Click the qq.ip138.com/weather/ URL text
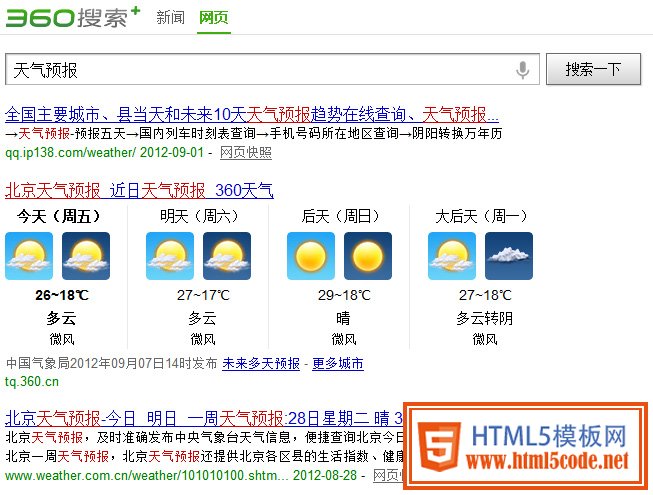 [70, 152]
